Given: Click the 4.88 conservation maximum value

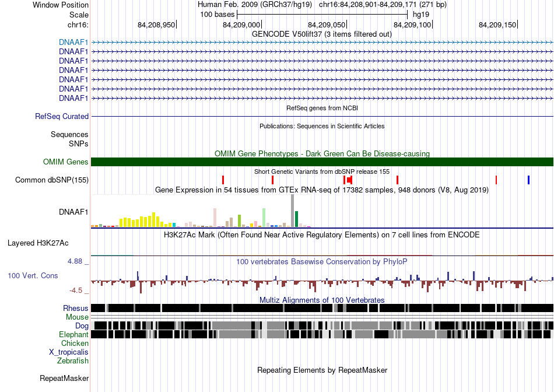Looking at the screenshot, I should (x=75, y=261).
